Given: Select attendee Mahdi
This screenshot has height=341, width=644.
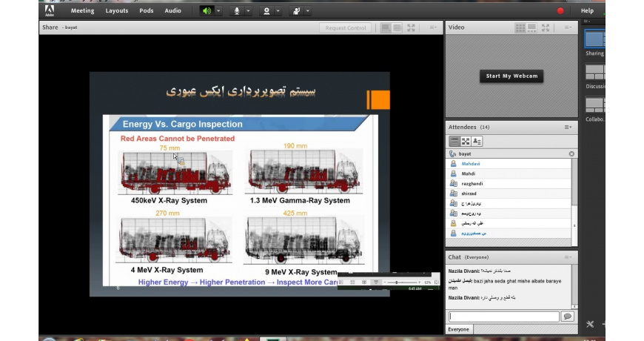Looking at the screenshot, I should coord(509,173).
